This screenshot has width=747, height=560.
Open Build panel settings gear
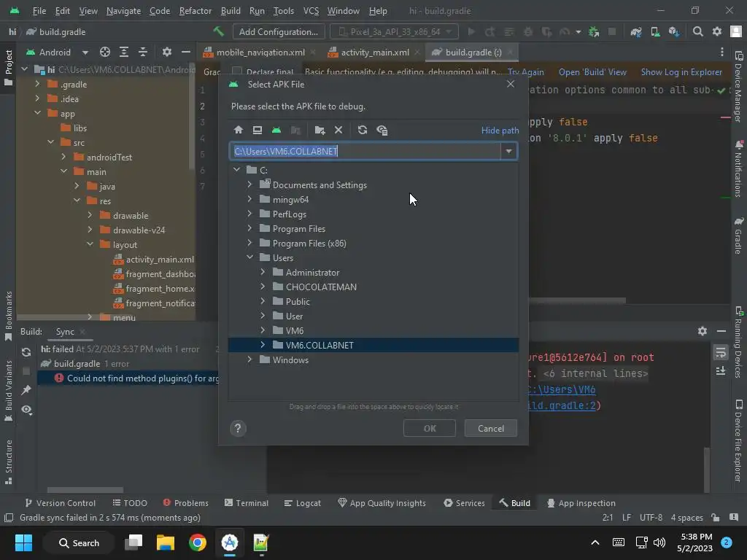tap(703, 331)
